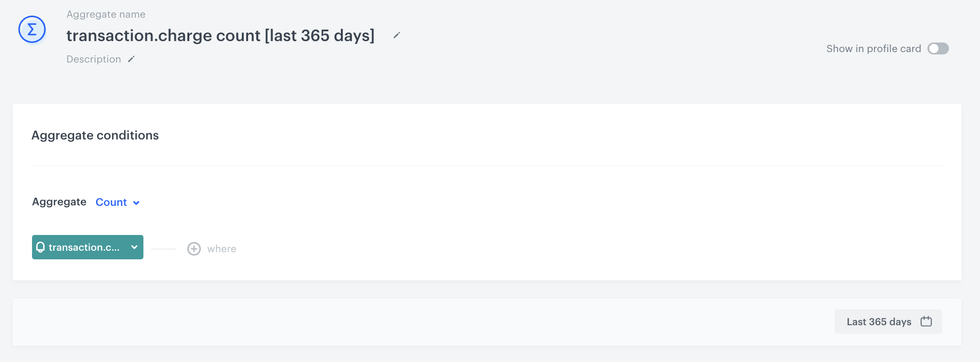Click the sigma aggregate icon

(x=32, y=30)
